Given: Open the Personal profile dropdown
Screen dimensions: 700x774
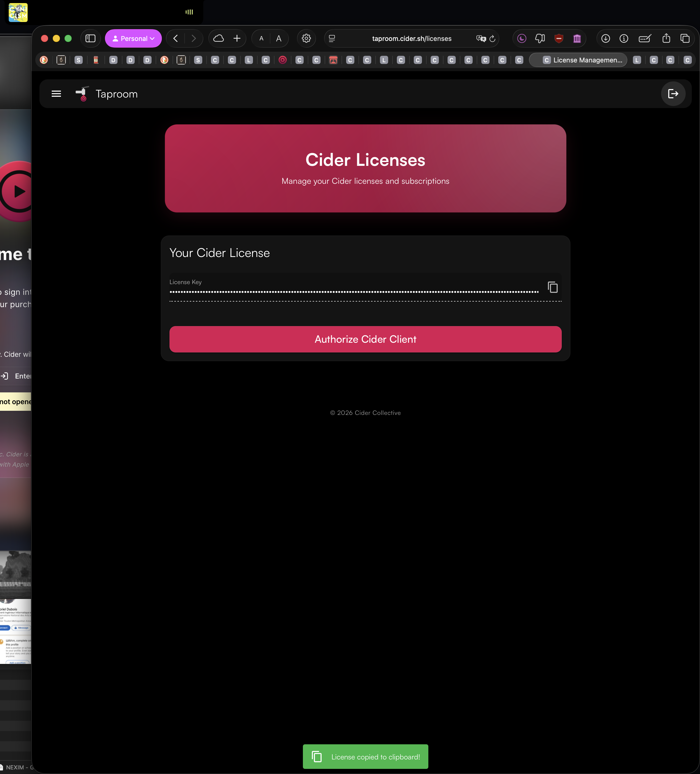Looking at the screenshot, I should (133, 38).
